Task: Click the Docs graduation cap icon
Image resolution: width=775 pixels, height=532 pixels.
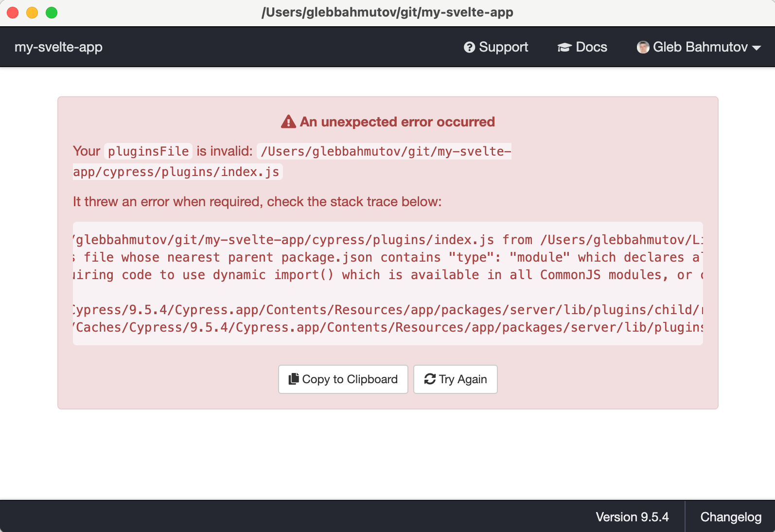Action: (x=564, y=47)
